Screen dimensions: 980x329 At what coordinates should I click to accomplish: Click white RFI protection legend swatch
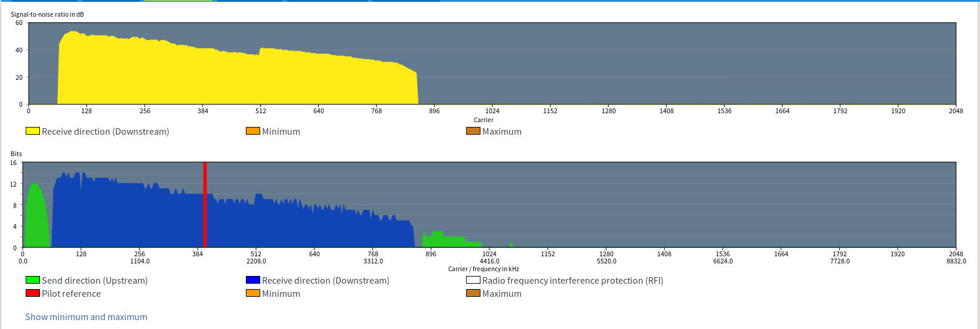coord(473,280)
